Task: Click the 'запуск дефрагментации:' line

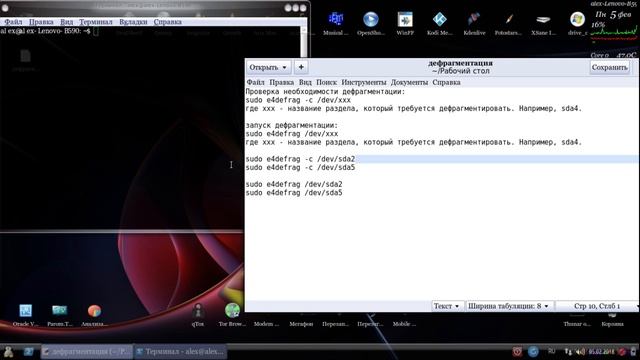Action: pos(292,125)
